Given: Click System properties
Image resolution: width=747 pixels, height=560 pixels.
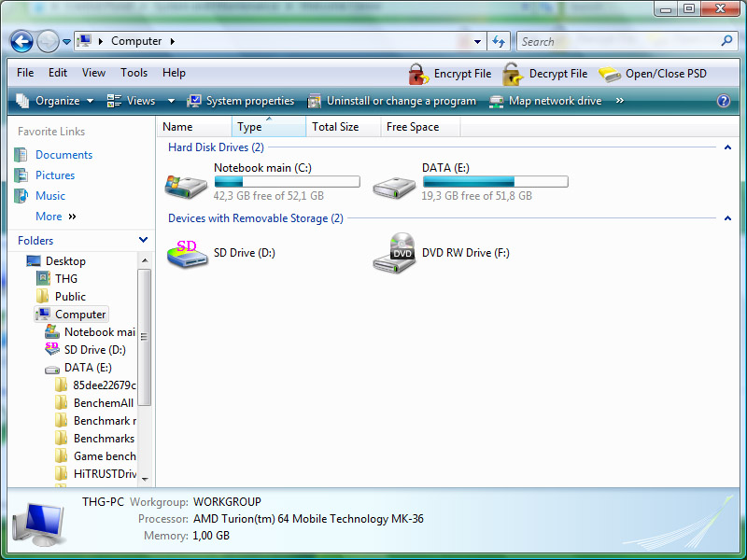Looking at the screenshot, I should click(x=241, y=101).
